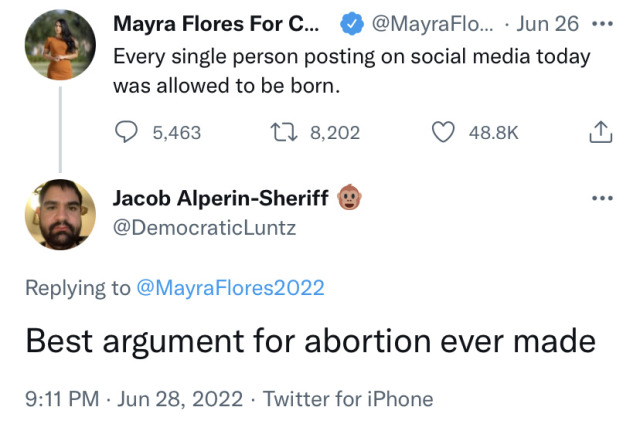Share the tweet using the upload icon
This screenshot has width=640, height=424.
point(600,132)
